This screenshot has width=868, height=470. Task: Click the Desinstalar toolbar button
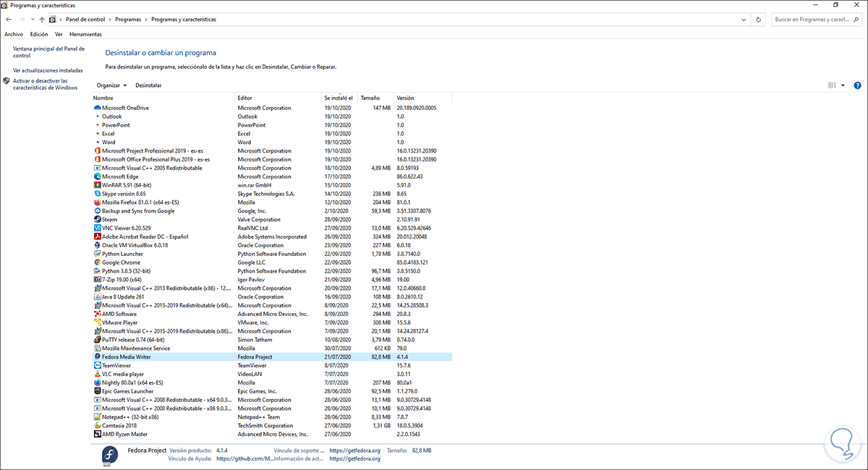(148, 85)
